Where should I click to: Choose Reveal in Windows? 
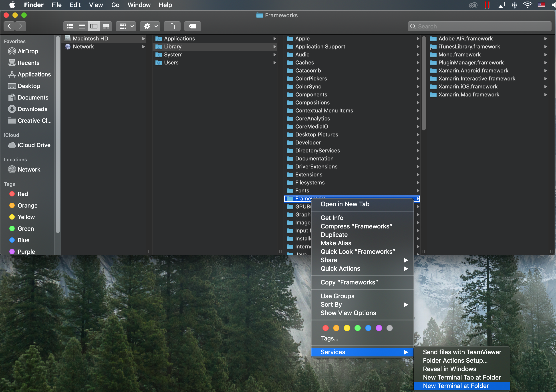click(x=462, y=369)
